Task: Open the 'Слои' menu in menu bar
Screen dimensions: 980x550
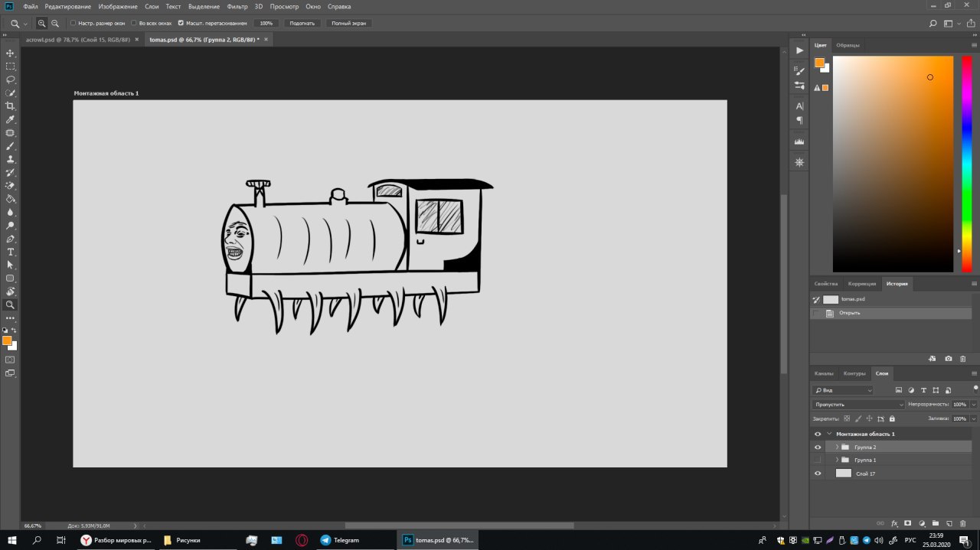Action: pyautogui.click(x=152, y=6)
